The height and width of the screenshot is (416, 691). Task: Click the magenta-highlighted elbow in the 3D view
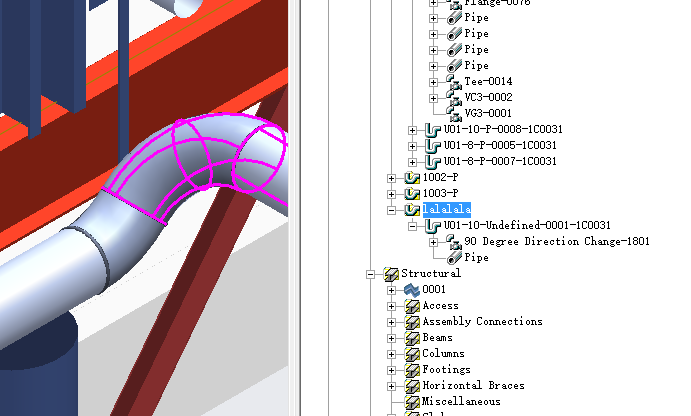pyautogui.click(x=194, y=154)
